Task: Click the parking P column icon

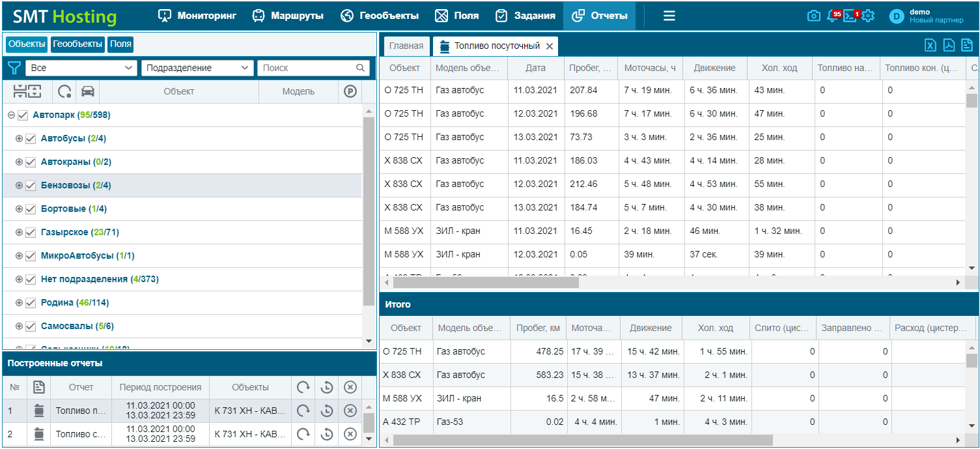Action: coord(350,91)
